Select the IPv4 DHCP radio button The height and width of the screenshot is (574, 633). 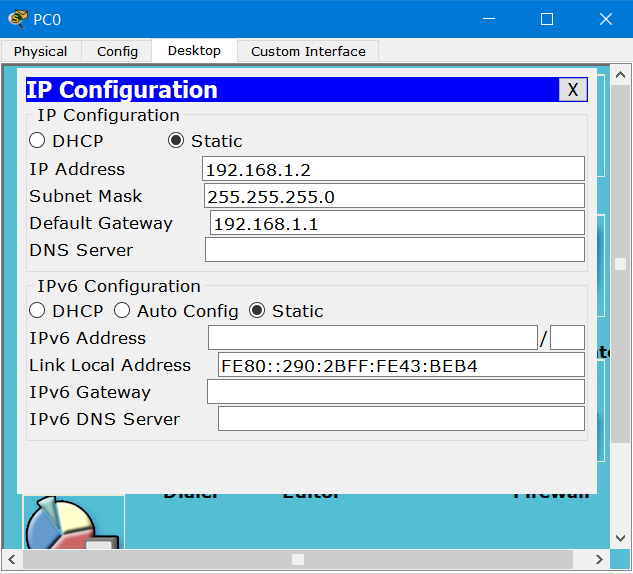(37, 140)
